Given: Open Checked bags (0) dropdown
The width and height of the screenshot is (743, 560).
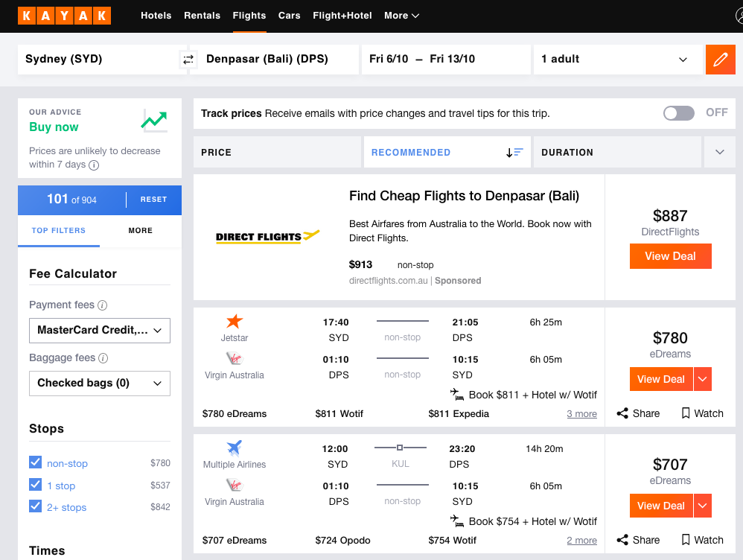Looking at the screenshot, I should [x=100, y=383].
